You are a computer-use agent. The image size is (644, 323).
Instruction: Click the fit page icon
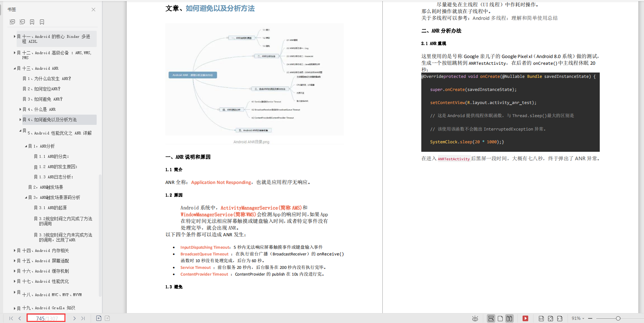point(551,318)
